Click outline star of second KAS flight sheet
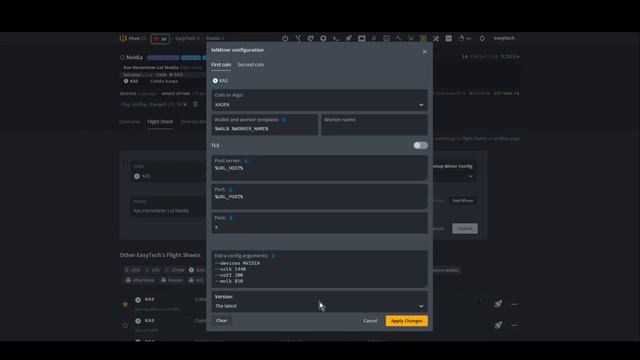 (125, 326)
